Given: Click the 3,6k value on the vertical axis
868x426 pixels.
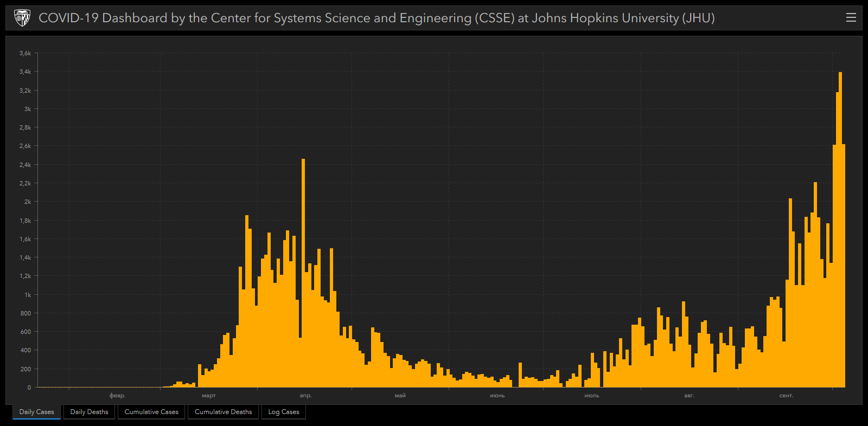Looking at the screenshot, I should [x=25, y=53].
